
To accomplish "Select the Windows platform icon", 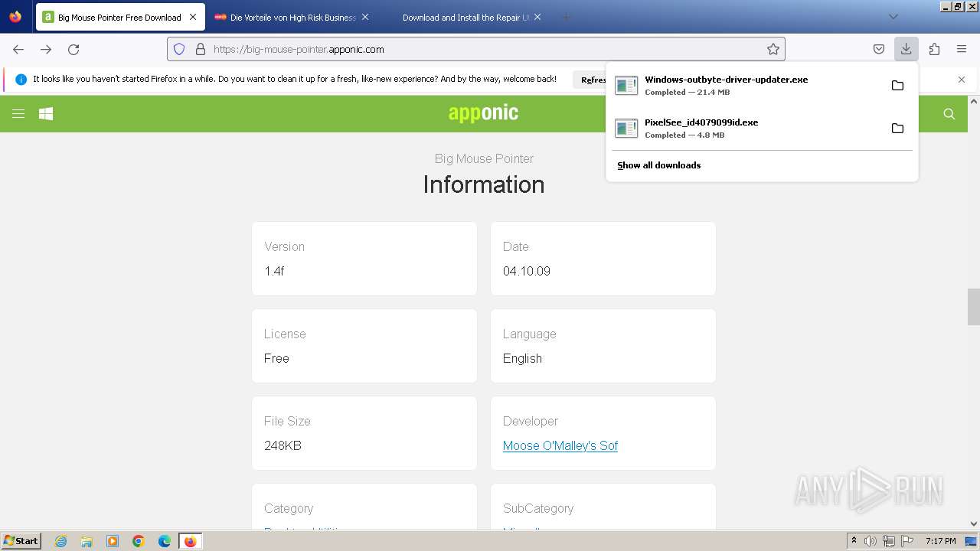I will tap(46, 114).
